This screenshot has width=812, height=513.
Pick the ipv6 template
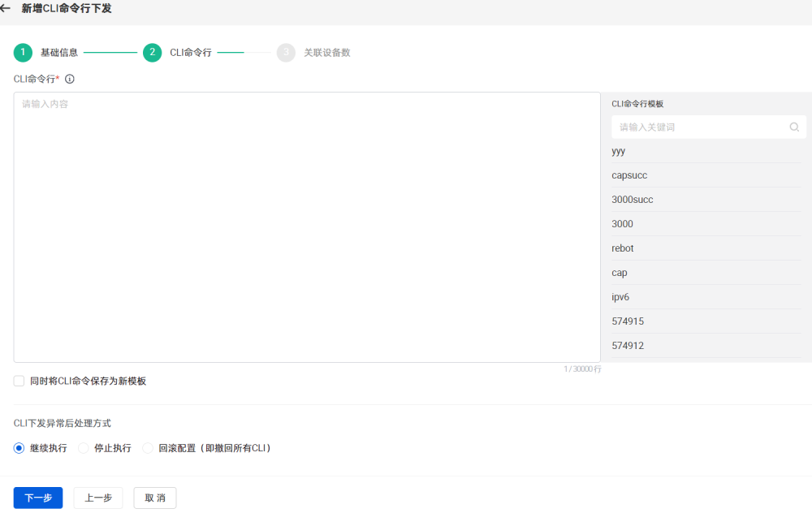click(x=620, y=297)
